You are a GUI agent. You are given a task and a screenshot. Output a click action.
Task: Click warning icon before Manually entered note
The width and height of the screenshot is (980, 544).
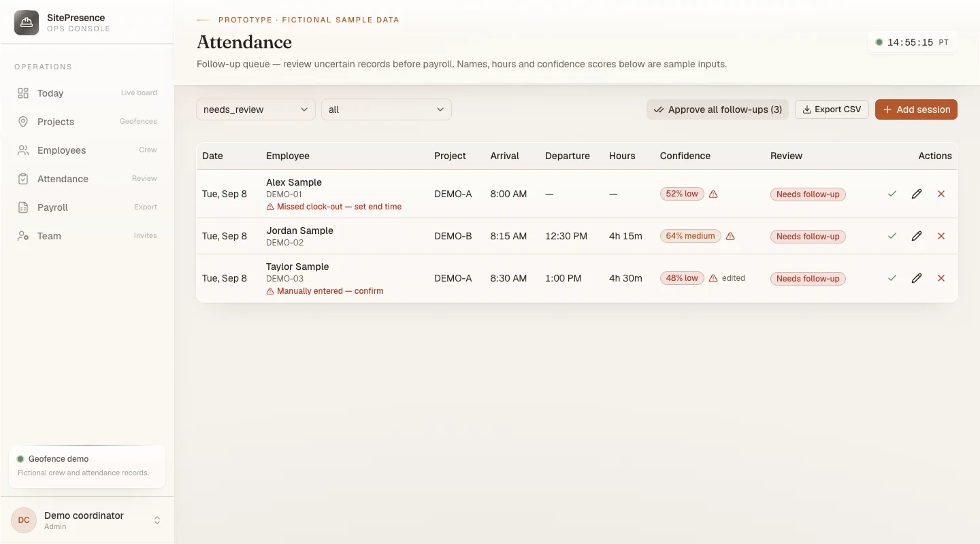click(270, 291)
